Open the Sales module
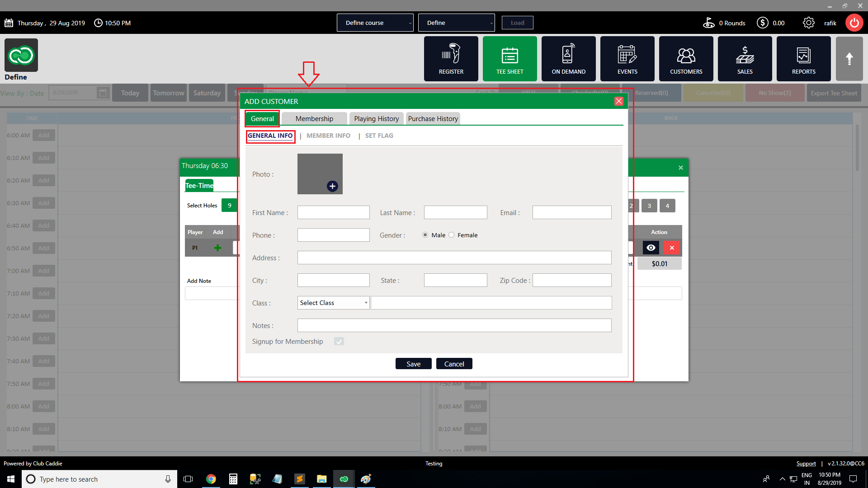This screenshot has height=488, width=868. (x=745, y=59)
